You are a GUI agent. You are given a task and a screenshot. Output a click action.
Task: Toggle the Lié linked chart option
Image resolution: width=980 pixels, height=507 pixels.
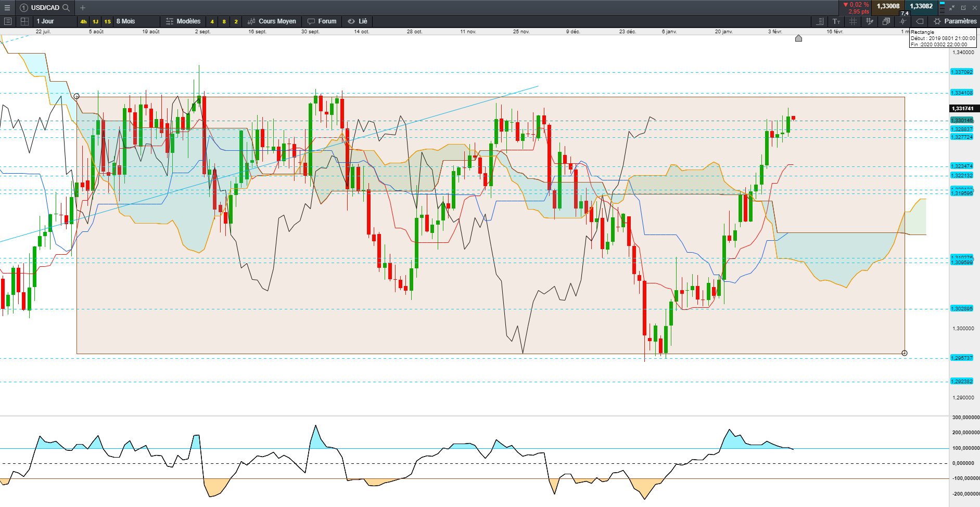[358, 21]
